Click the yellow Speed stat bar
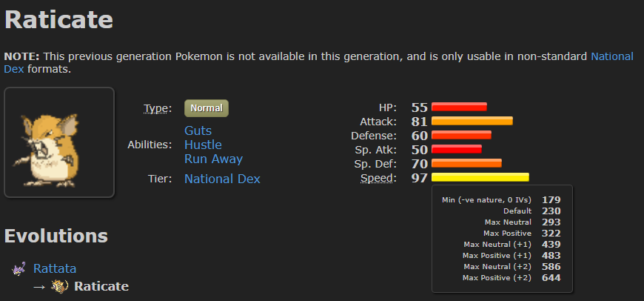 point(480,177)
